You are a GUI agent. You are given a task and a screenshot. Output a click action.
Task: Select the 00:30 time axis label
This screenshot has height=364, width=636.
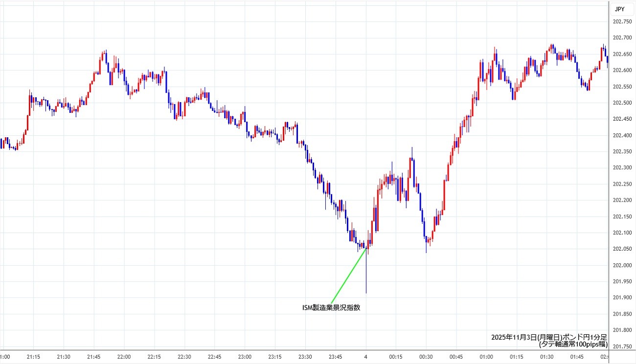(426, 357)
